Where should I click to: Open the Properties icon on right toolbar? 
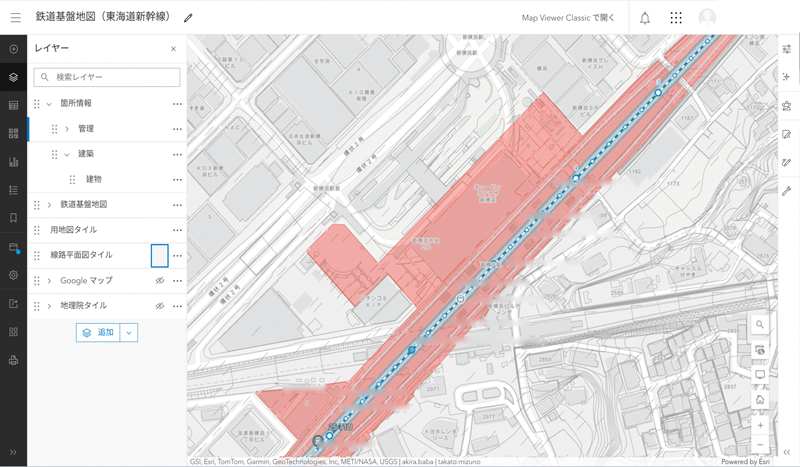coord(786,49)
